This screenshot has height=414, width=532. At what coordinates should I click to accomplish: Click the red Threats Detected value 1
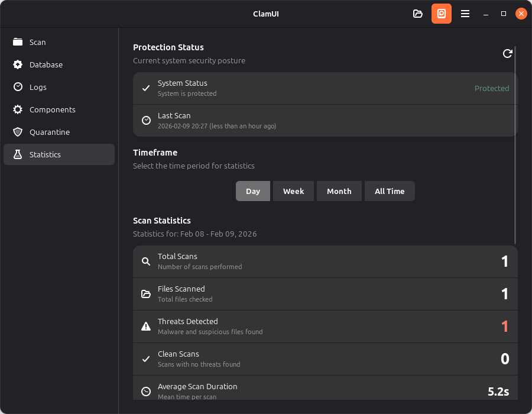coord(505,326)
